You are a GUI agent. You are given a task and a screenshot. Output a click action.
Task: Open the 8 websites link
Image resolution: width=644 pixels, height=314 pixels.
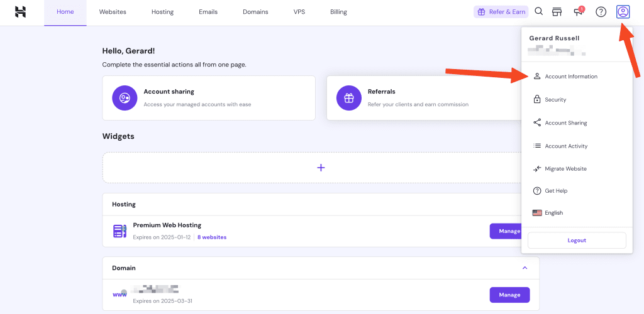212,237
